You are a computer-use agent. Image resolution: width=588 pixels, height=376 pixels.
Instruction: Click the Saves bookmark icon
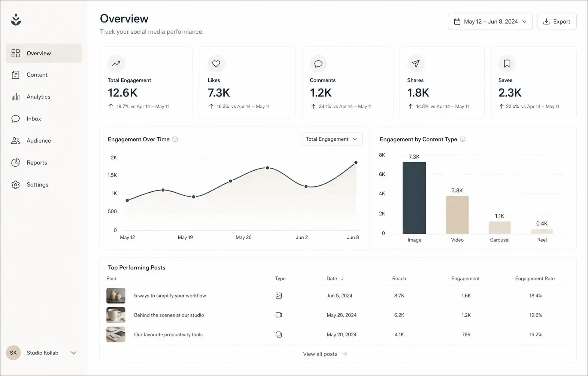click(507, 64)
